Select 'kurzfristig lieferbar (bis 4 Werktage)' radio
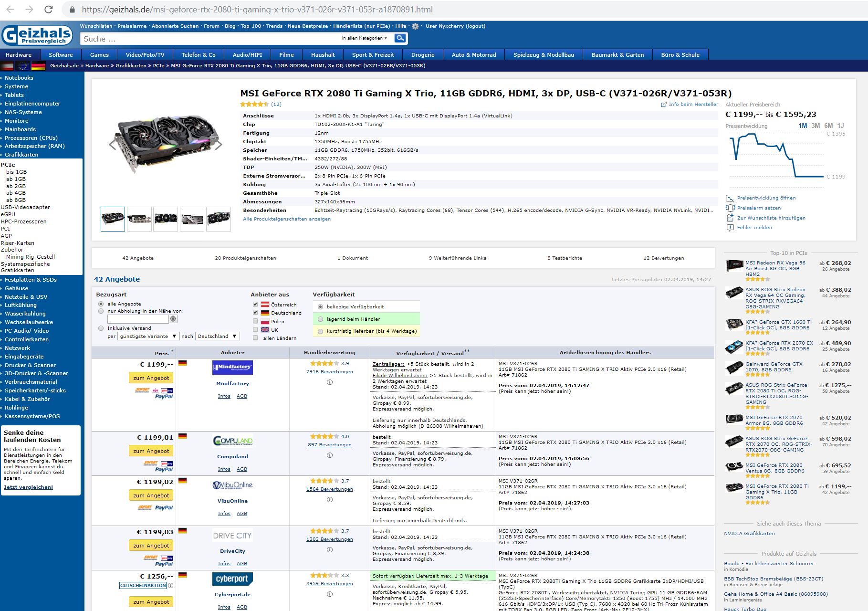868x611 pixels. pos(320,331)
